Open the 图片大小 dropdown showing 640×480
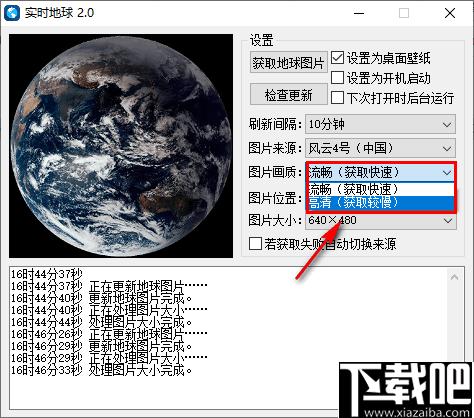This screenshot has height=418, width=474. 380,220
